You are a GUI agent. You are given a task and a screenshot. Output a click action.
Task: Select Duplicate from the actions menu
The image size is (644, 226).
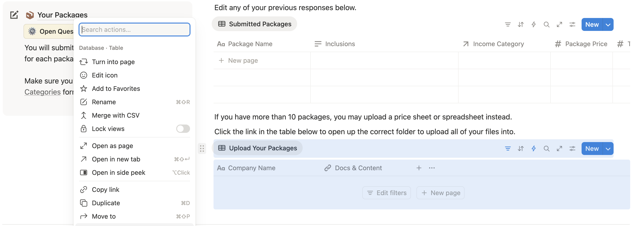point(106,203)
